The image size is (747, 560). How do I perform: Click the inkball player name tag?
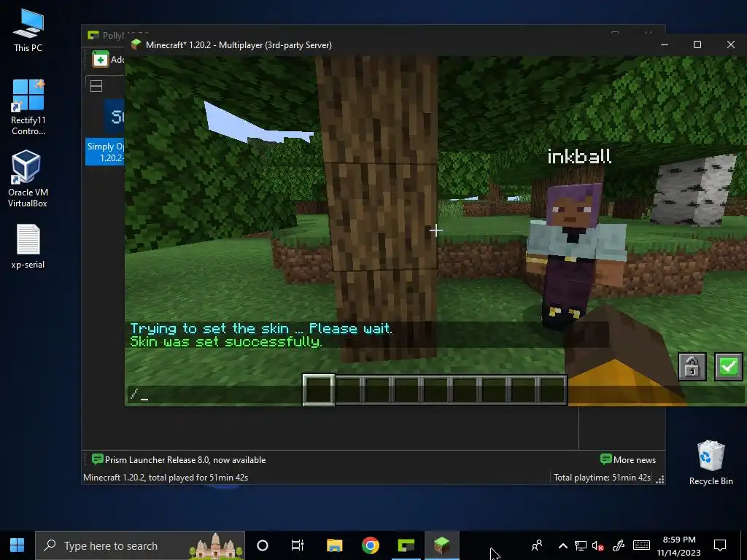(x=578, y=156)
